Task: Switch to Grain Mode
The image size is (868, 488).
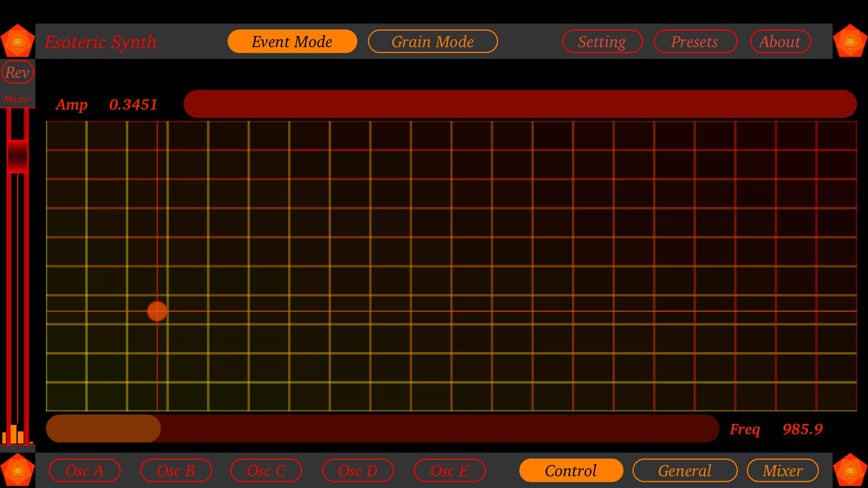Action: (432, 41)
